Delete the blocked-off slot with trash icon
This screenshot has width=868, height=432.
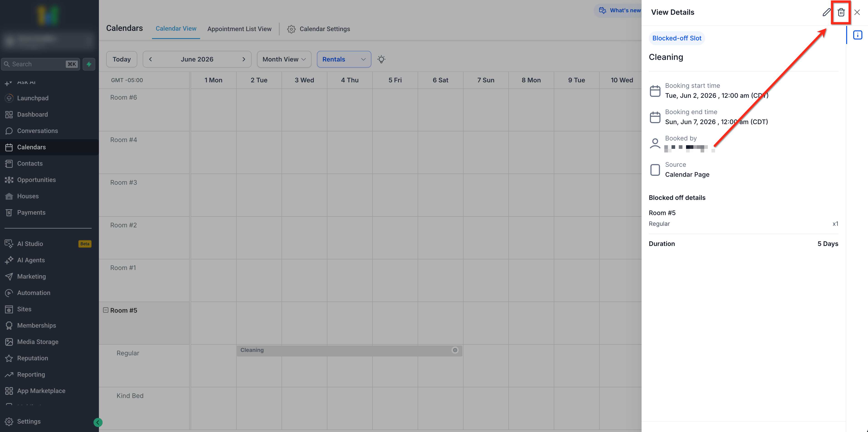point(841,12)
